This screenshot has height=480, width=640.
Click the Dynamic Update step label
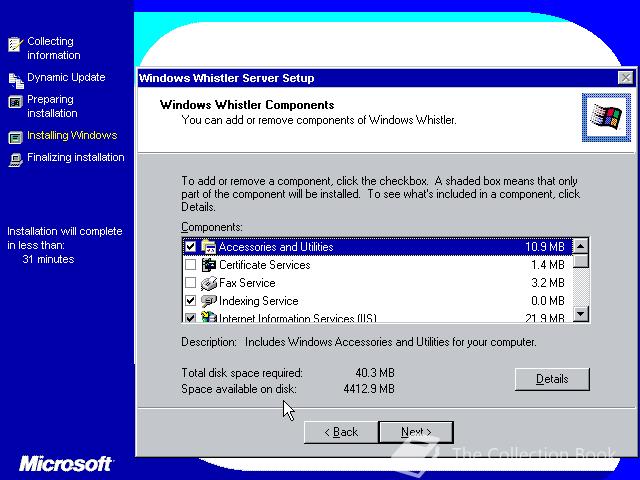[x=66, y=77]
